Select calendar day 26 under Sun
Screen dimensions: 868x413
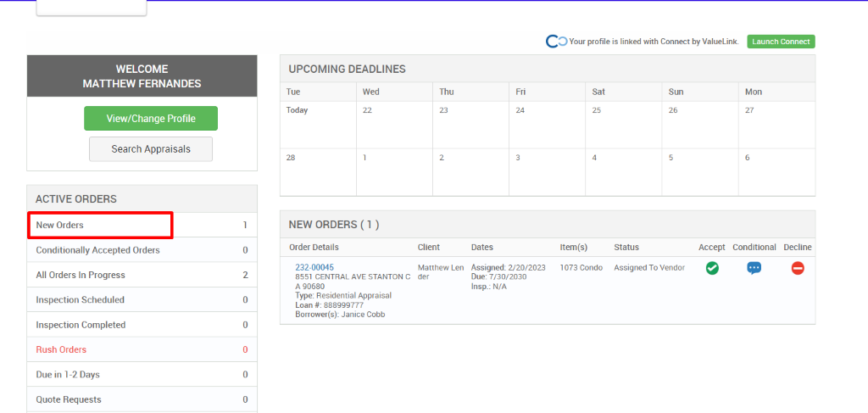pos(700,125)
